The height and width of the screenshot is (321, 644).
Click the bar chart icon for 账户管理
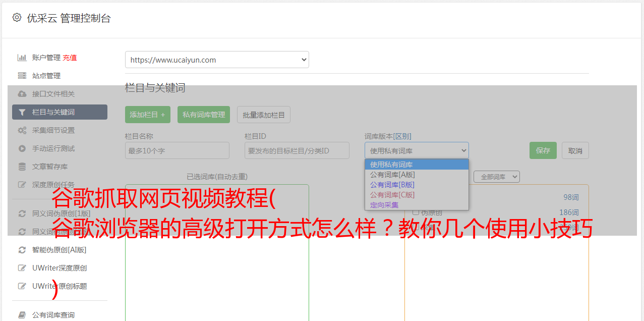pyautogui.click(x=22, y=58)
